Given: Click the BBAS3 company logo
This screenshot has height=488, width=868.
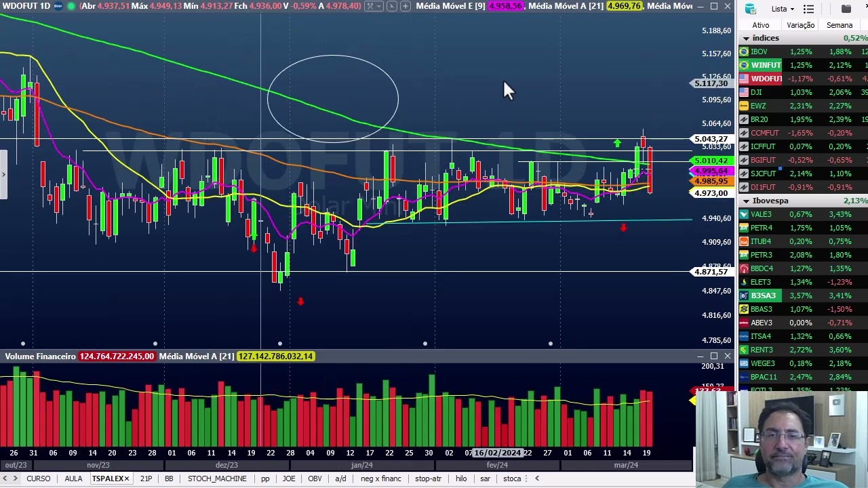Looking at the screenshot, I should click(744, 309).
